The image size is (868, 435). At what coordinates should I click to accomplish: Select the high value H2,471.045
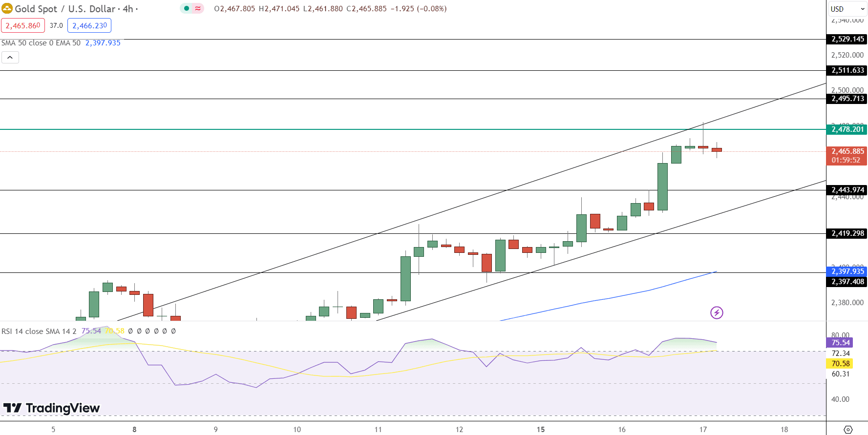coord(279,9)
